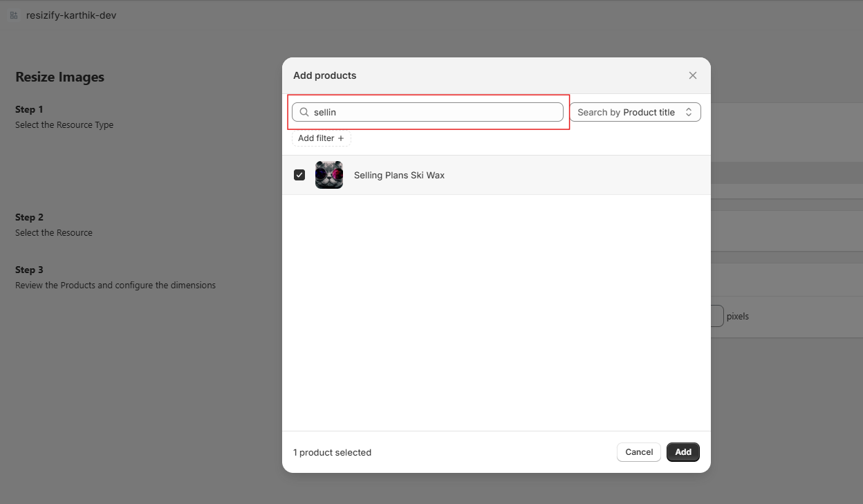
Task: Click the search magnifier icon in Add products
Action: click(304, 111)
